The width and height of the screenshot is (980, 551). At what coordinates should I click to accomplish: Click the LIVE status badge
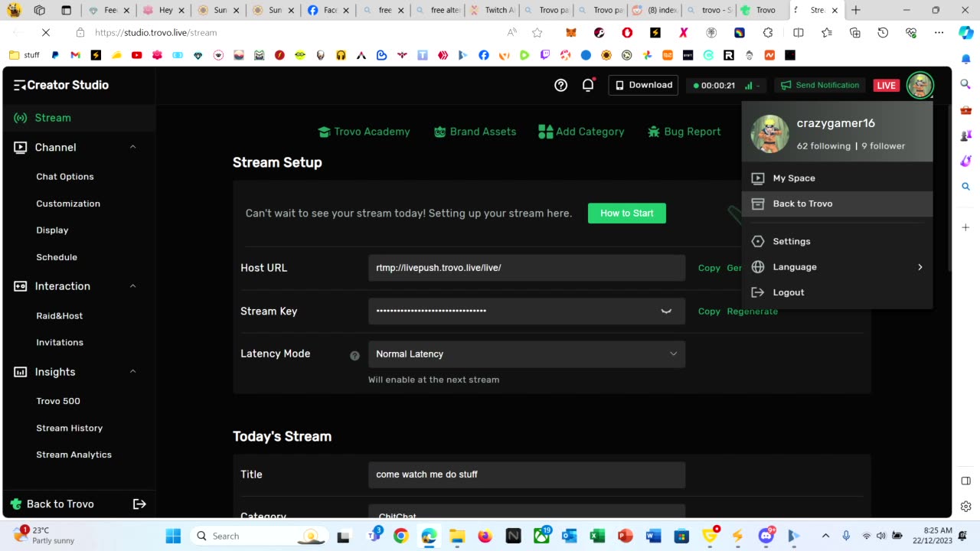tap(886, 86)
